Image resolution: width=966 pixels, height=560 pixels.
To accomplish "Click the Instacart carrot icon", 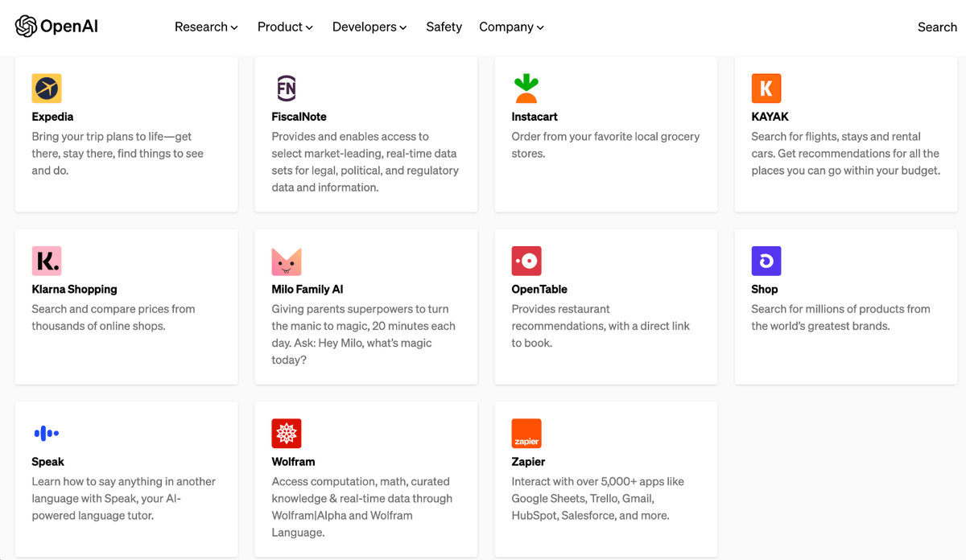I will tap(526, 89).
